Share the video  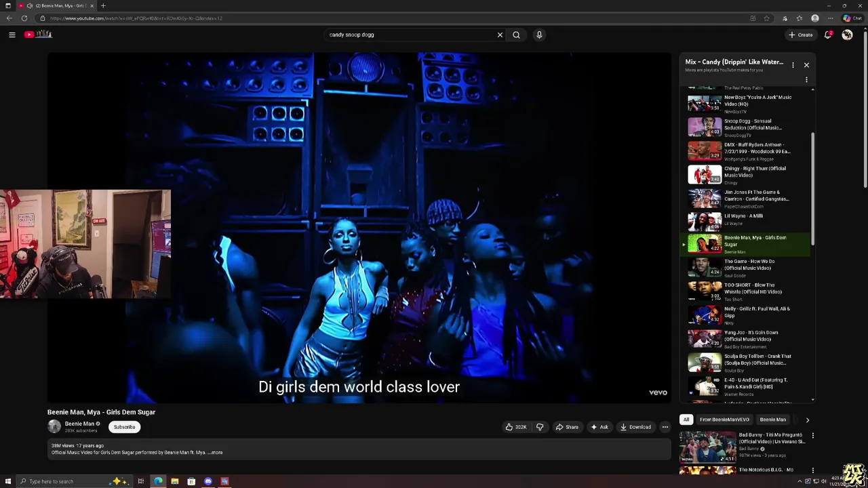567,427
